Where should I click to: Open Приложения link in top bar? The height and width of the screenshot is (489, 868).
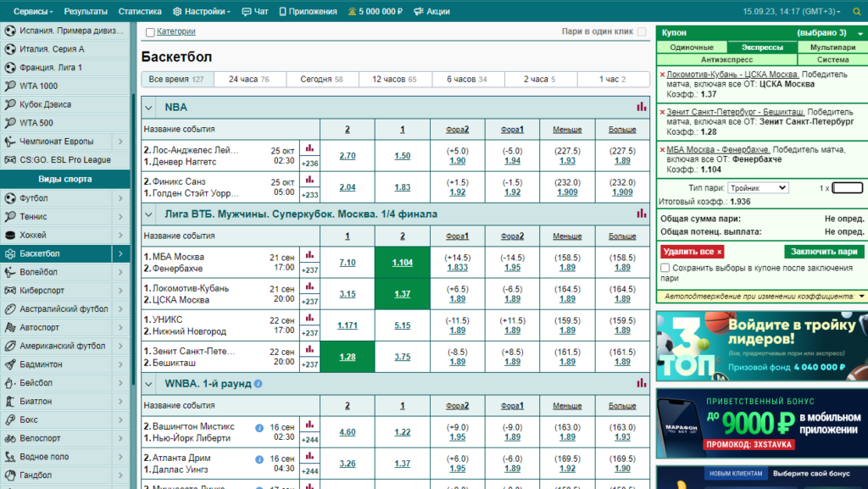(309, 12)
